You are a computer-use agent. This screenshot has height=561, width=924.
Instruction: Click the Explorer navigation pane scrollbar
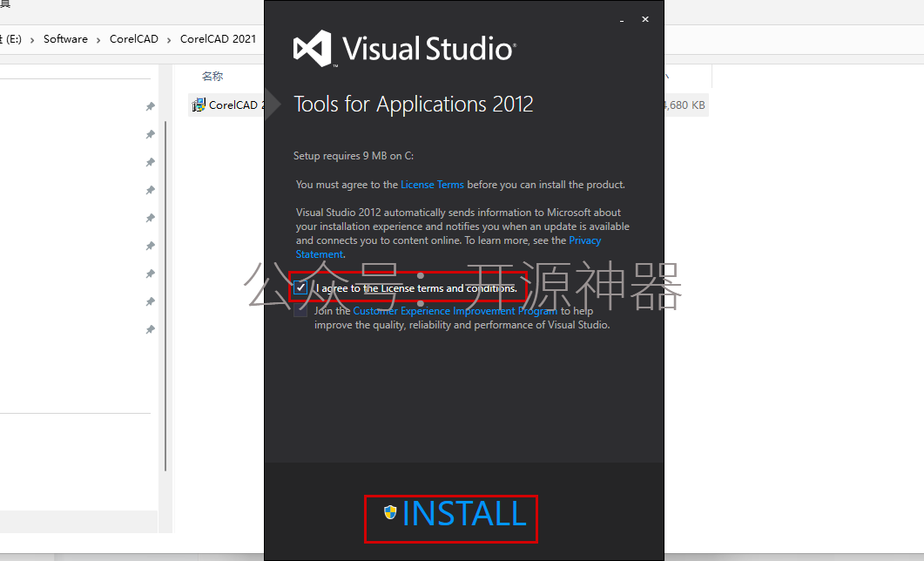tap(165, 296)
